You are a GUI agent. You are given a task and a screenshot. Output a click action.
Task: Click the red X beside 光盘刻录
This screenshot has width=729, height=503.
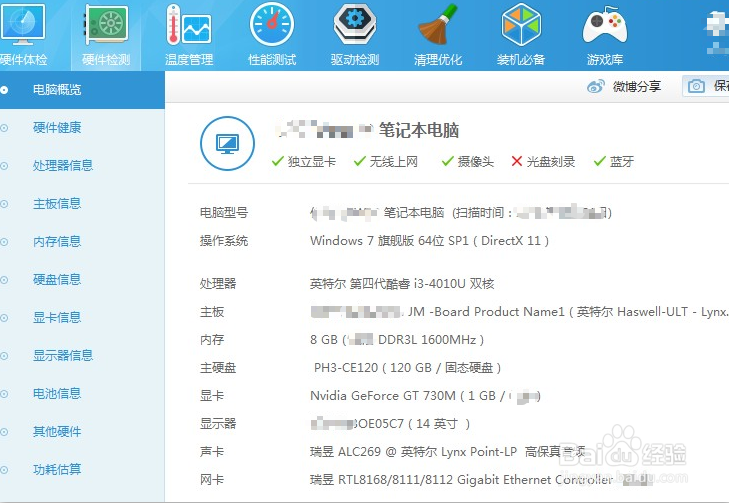click(517, 161)
